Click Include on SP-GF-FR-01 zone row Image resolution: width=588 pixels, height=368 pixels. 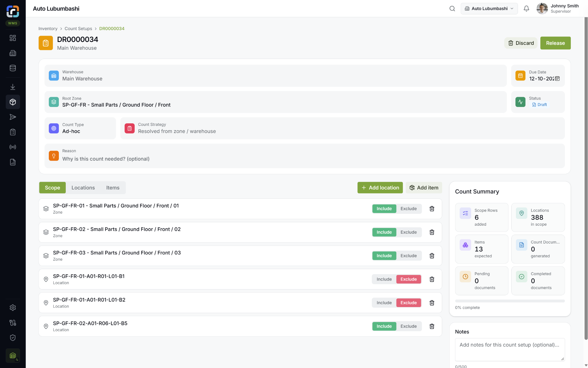(x=384, y=209)
